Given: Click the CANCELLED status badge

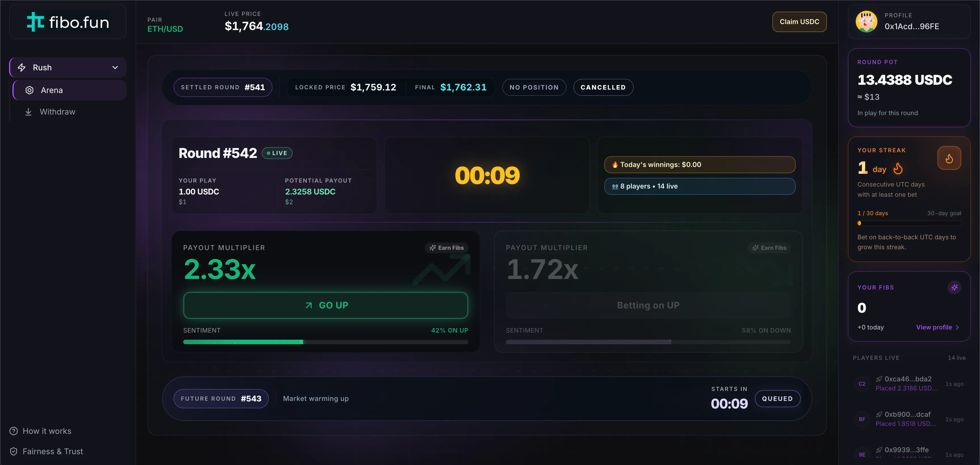Looking at the screenshot, I should click(603, 87).
